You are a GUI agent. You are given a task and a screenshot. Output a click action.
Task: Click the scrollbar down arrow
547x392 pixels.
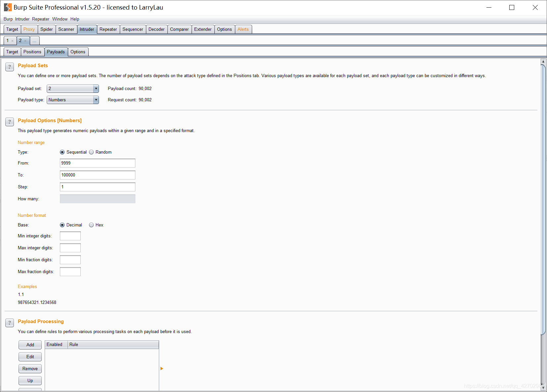tap(543, 387)
